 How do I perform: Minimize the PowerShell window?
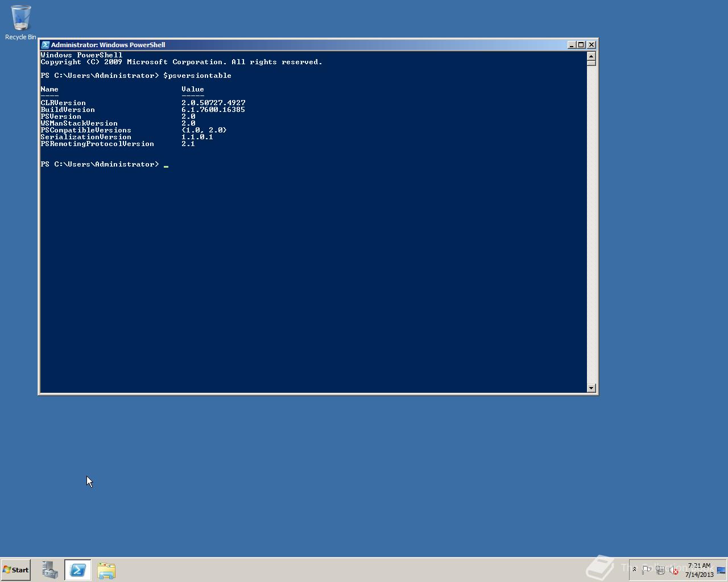pos(571,45)
